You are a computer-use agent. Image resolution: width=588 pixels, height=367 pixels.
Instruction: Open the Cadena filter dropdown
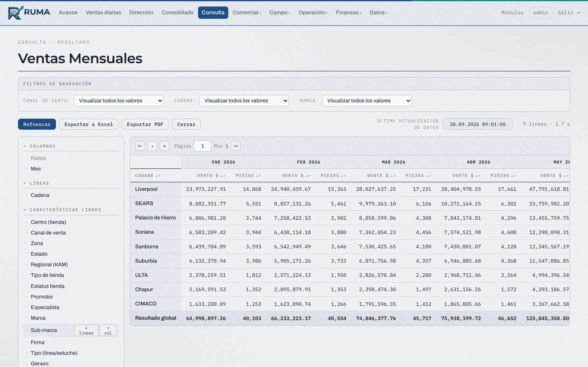[x=244, y=101]
